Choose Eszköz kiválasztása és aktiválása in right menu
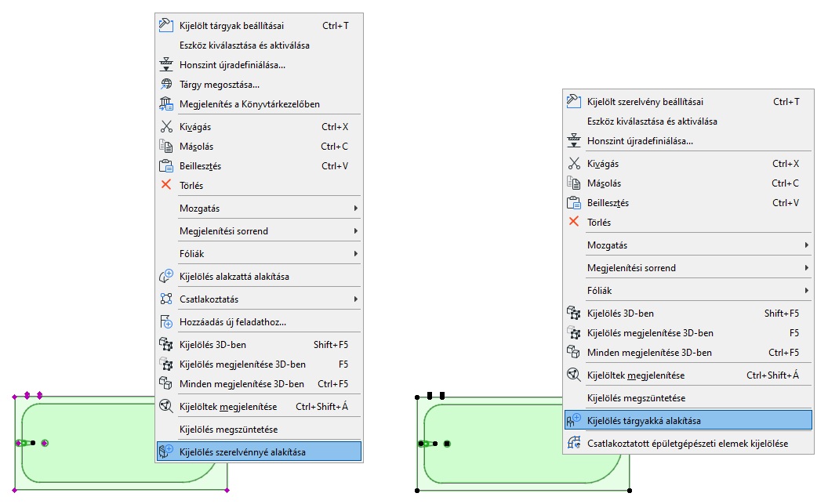Screen dimensions: 828x504 pos(688,121)
